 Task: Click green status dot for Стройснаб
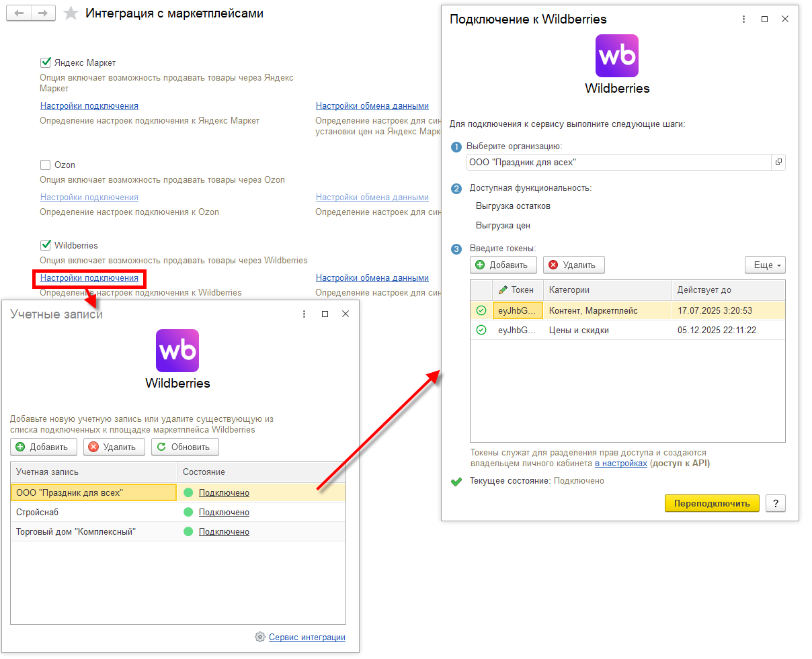tap(188, 512)
